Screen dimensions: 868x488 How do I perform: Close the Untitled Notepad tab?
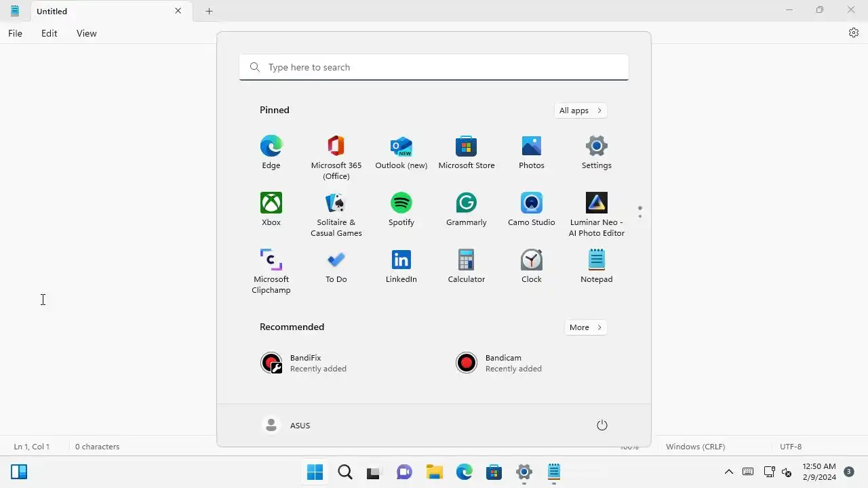[178, 11]
